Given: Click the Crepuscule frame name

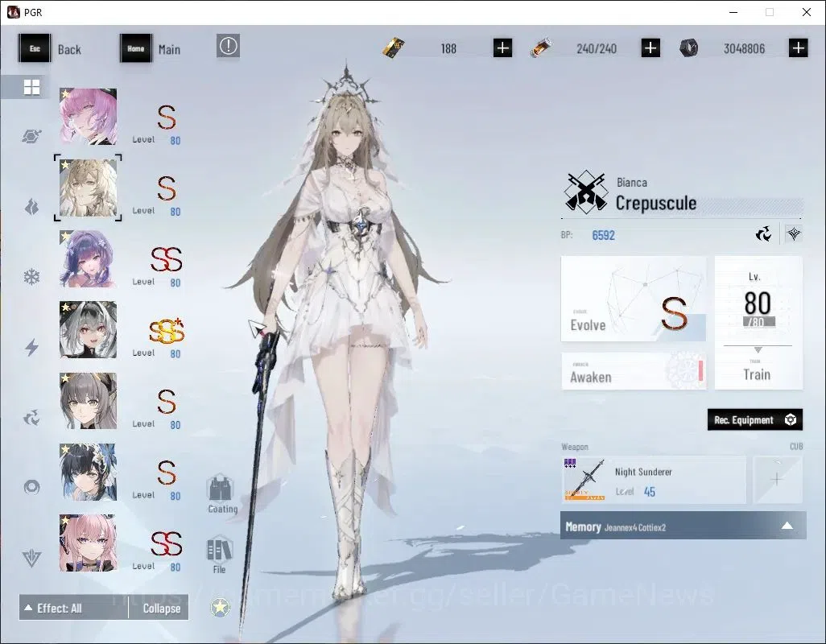Looking at the screenshot, I should (656, 203).
